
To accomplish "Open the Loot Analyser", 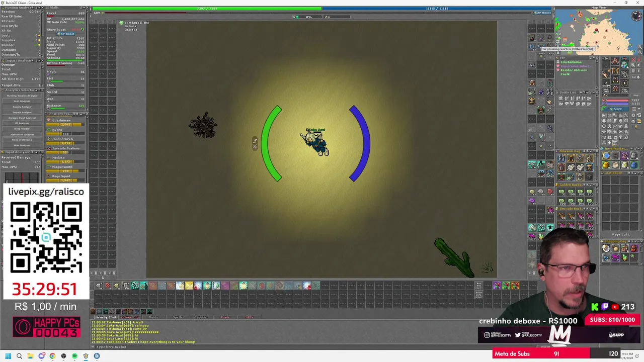I will click(22, 101).
